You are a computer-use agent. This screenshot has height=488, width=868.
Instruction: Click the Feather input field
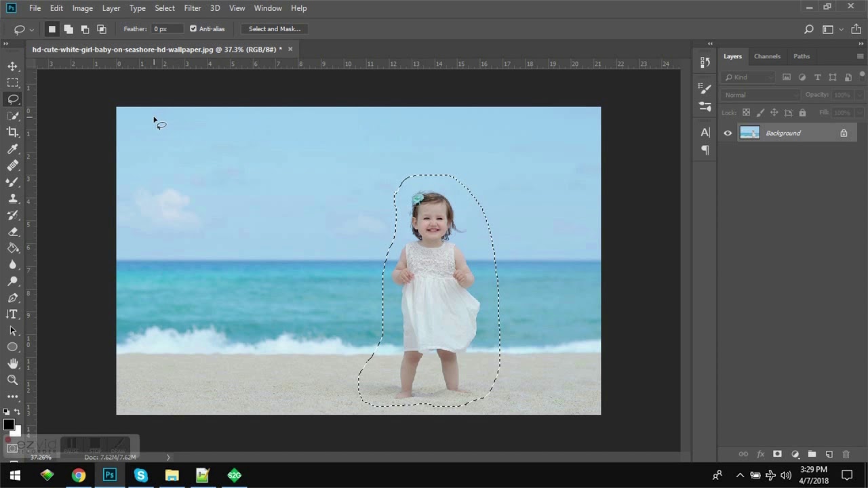pos(167,29)
